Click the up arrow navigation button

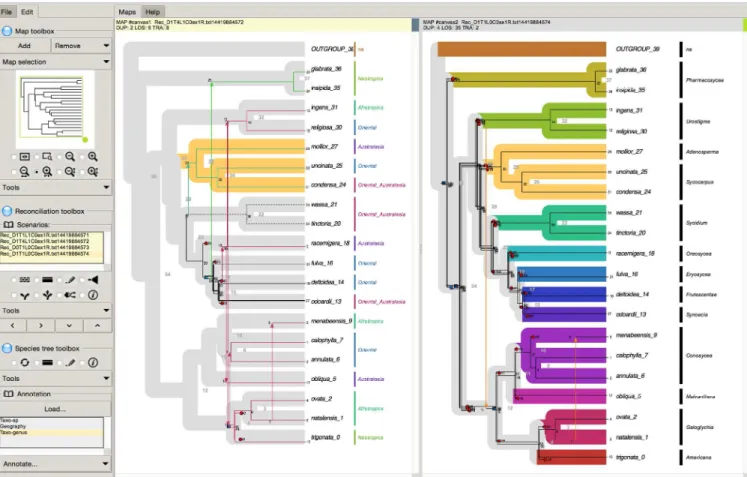[98, 325]
